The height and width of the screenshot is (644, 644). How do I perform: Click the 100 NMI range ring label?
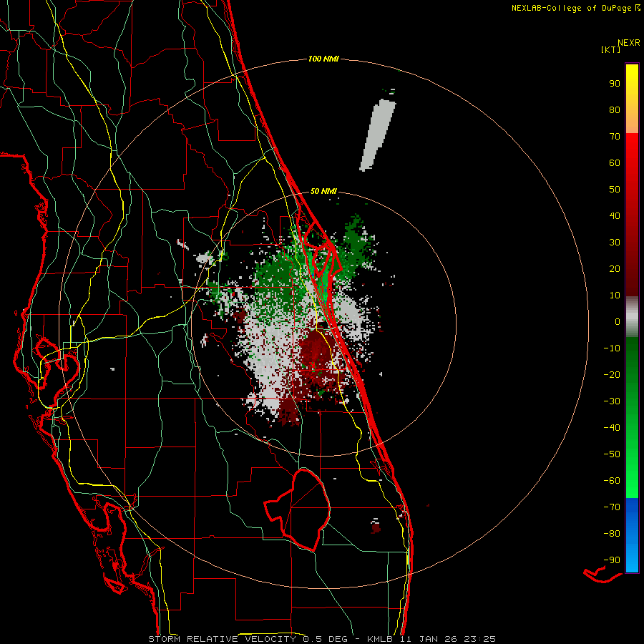tap(323, 59)
